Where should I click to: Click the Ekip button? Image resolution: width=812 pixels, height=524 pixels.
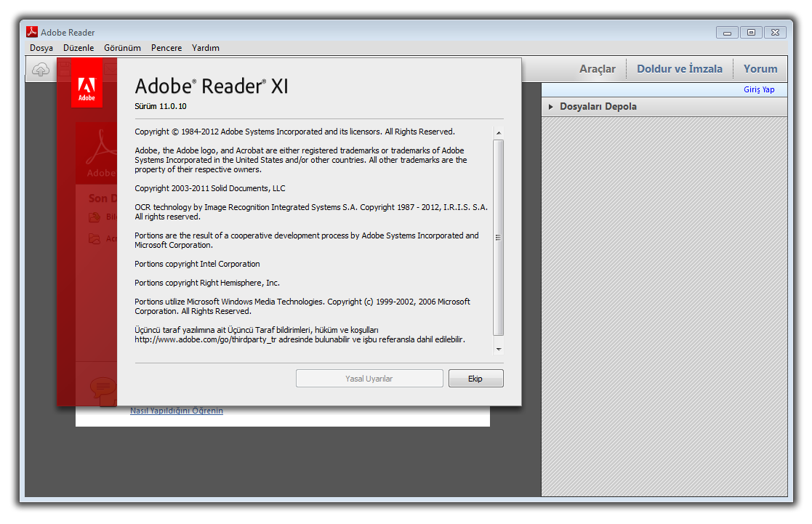tap(476, 379)
